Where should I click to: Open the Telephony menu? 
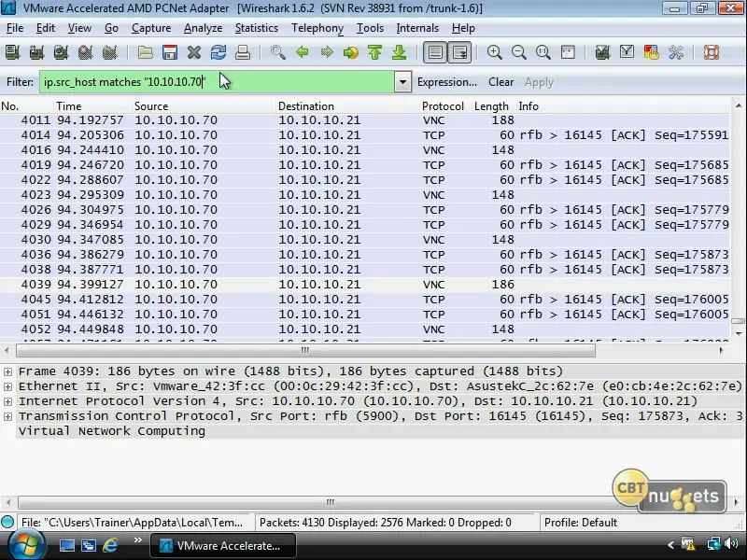317,28
